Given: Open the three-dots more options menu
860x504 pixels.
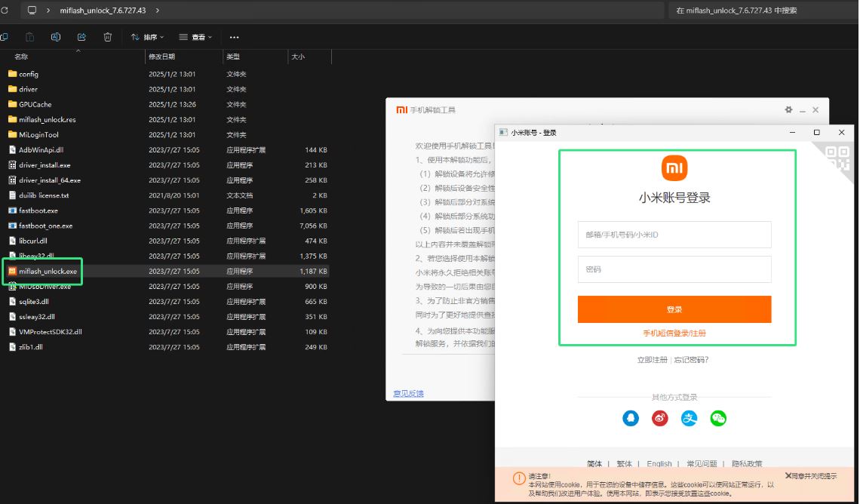Looking at the screenshot, I should pyautogui.click(x=234, y=37).
